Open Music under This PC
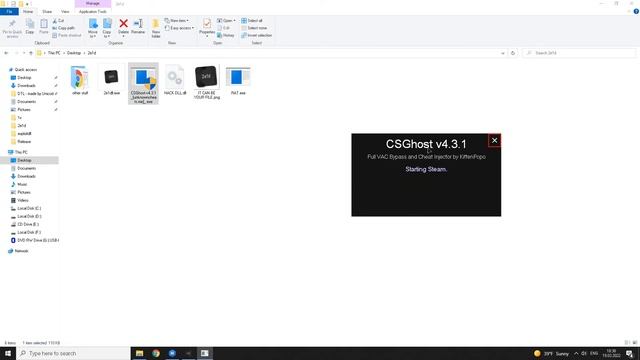The image size is (640, 360). 22,184
